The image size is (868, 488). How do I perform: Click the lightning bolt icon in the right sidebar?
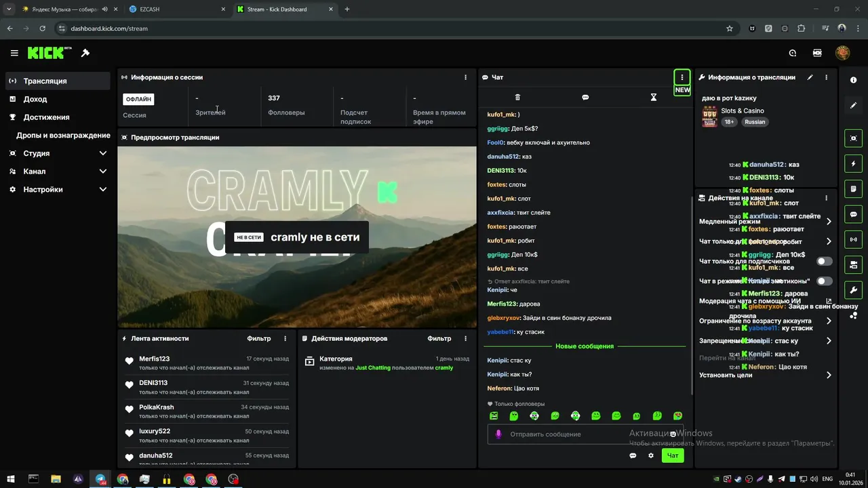(x=853, y=164)
